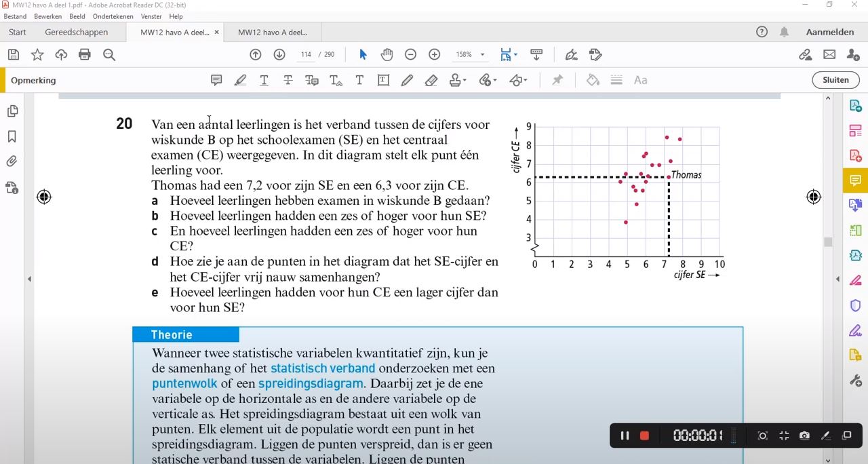Open the page-with-pencil edit tool in toolbar
Viewport: 868px width, 464px height.
point(596,55)
